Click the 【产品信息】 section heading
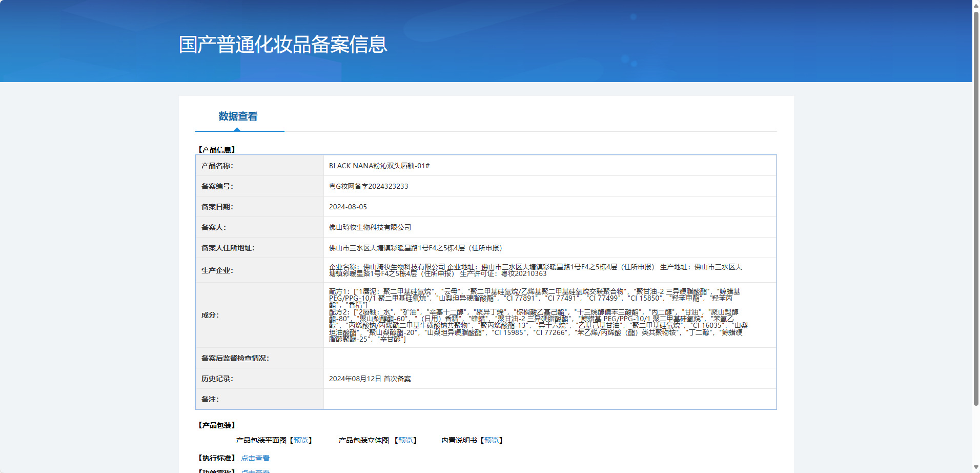The image size is (980, 473). (x=217, y=150)
